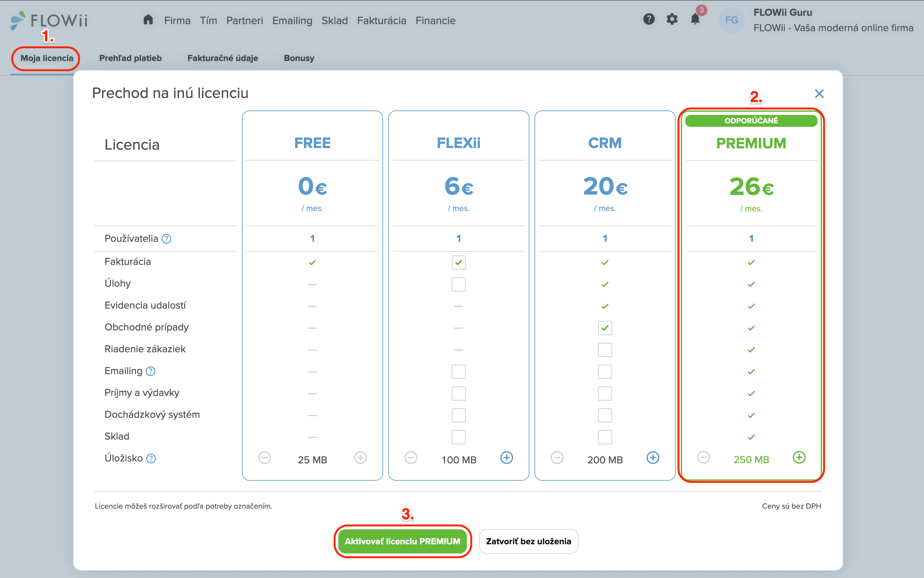Open the help question mark icon
924x578 pixels.
pyautogui.click(x=649, y=19)
